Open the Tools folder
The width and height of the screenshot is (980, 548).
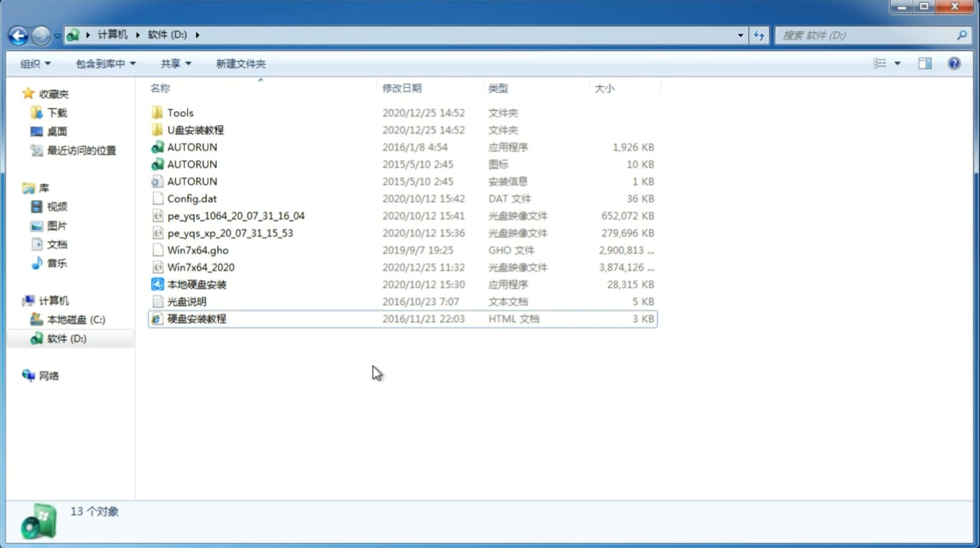click(180, 112)
